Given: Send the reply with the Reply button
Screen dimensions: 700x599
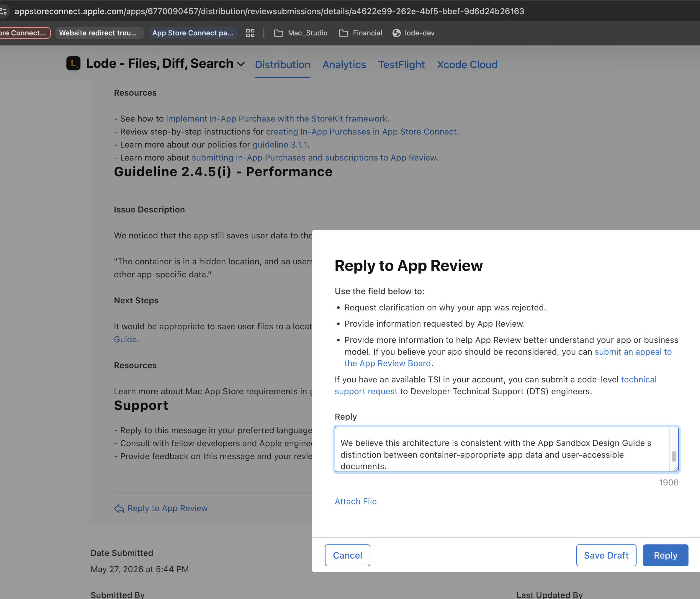Looking at the screenshot, I should coord(665,555).
